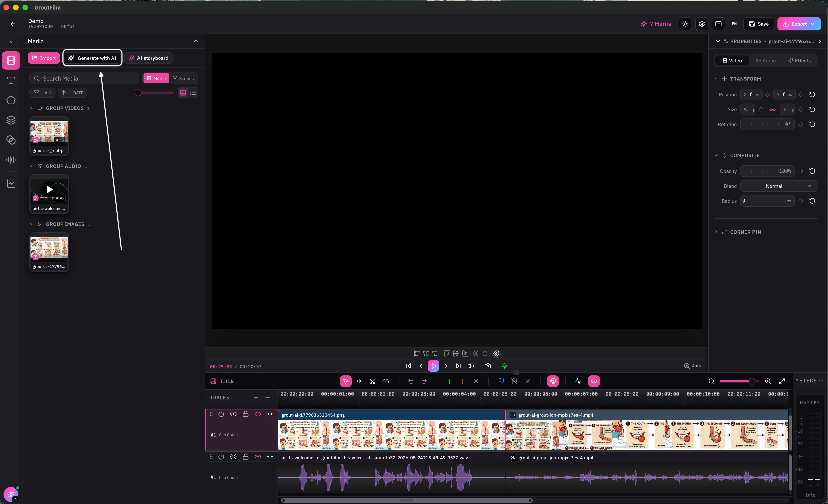
Task: Collapse the GROUP VIDEOS section
Action: 32,108
